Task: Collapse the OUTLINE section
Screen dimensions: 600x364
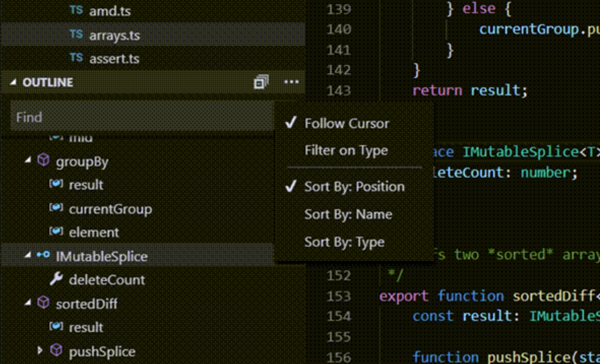Action: 13,82
